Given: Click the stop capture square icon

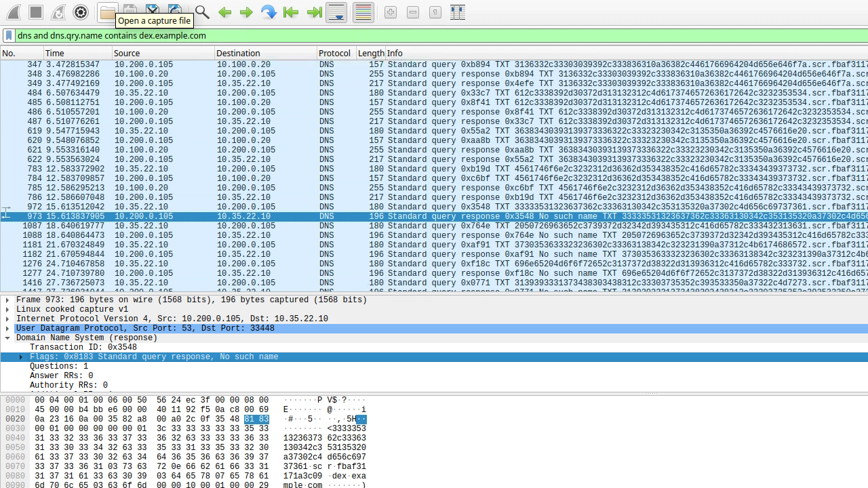Looking at the screenshot, I should pyautogui.click(x=36, y=12).
